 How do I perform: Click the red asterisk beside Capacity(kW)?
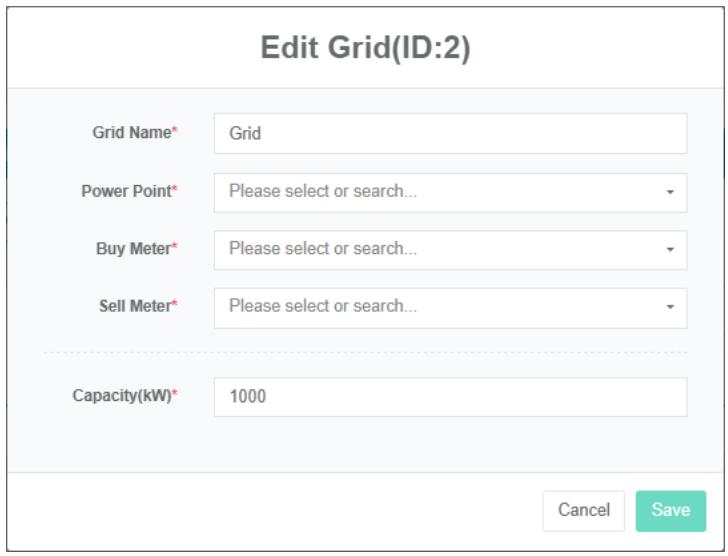pyautogui.click(x=174, y=396)
